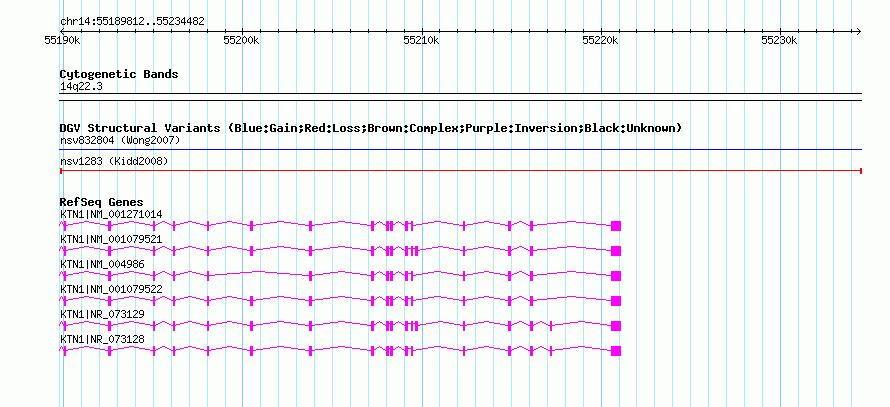
Task: Click the 55220k ruler tick label
Action: point(601,40)
